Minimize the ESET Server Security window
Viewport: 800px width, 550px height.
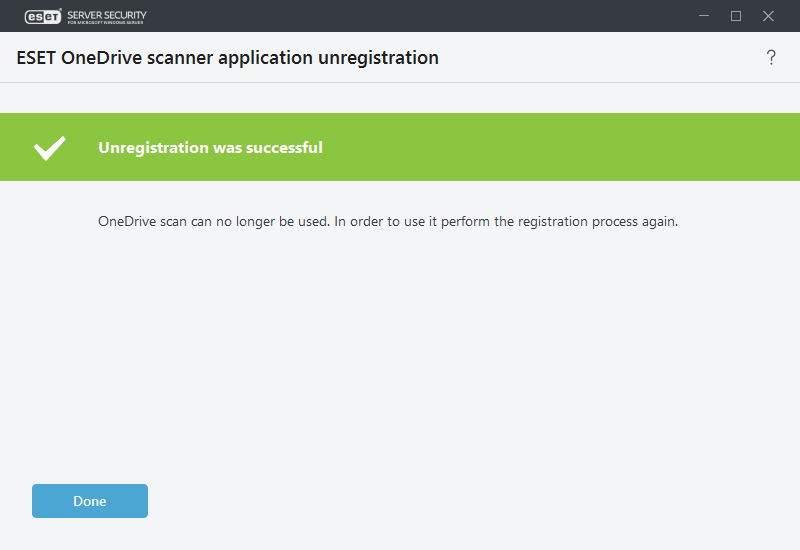(703, 16)
